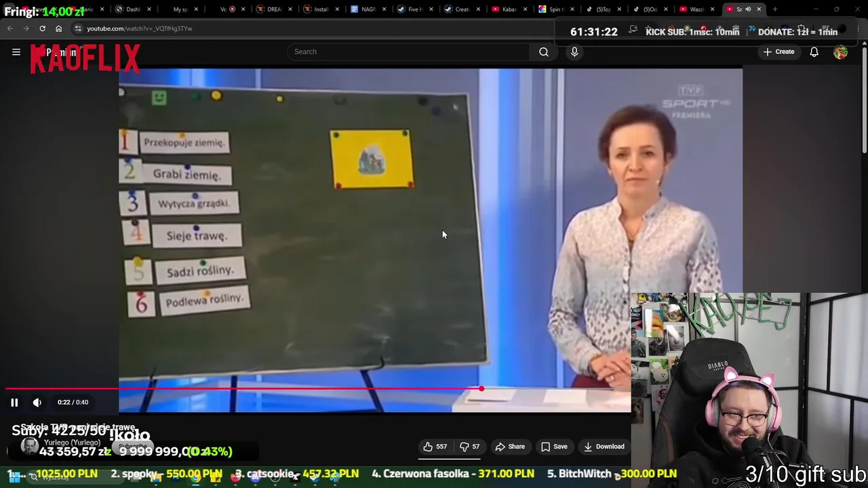
Task: Click the youtube.com address bar
Action: (x=312, y=28)
